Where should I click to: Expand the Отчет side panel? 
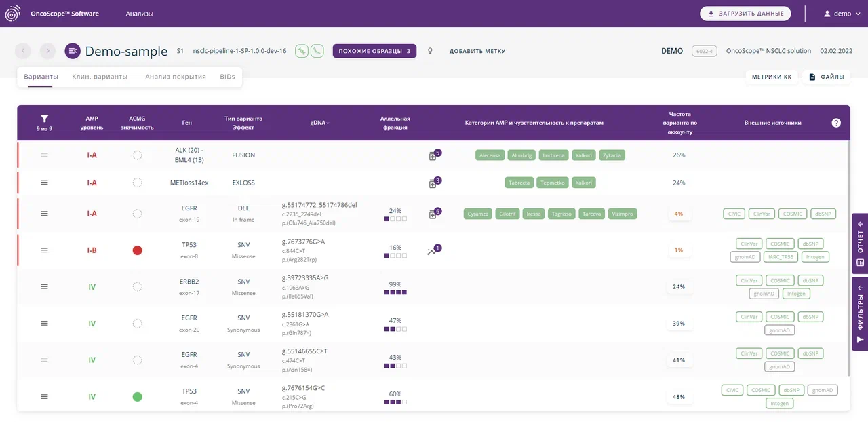860,242
